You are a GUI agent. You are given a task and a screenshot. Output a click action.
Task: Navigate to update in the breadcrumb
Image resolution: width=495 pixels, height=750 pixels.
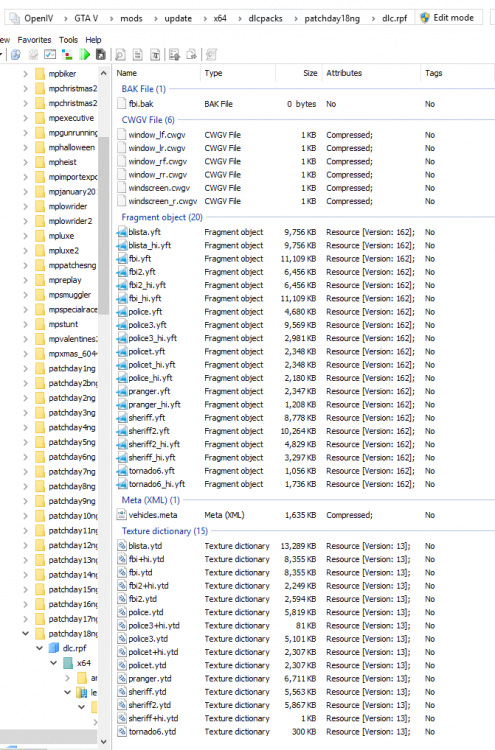pyautogui.click(x=178, y=18)
